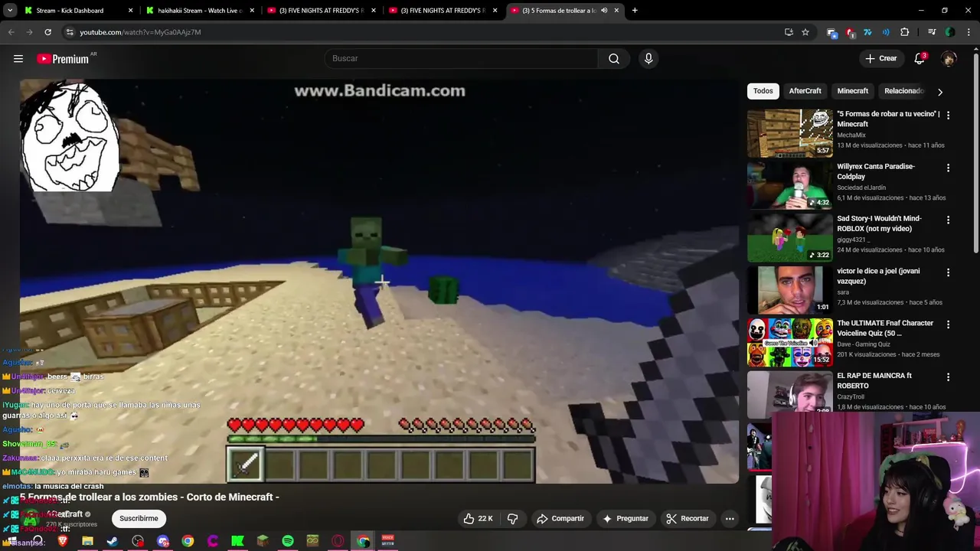Open the Chrome extensions puzzle icon
980x551 pixels.
[x=905, y=32]
